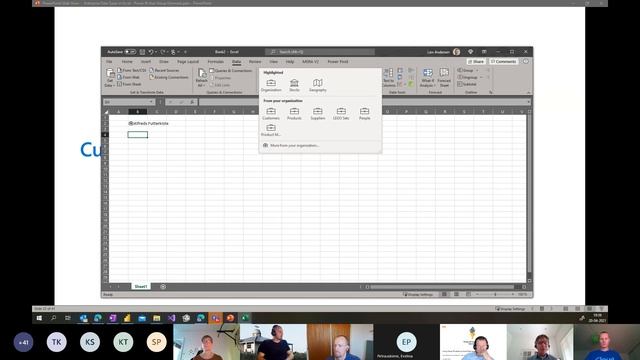Open Existing Connections

tap(169, 77)
